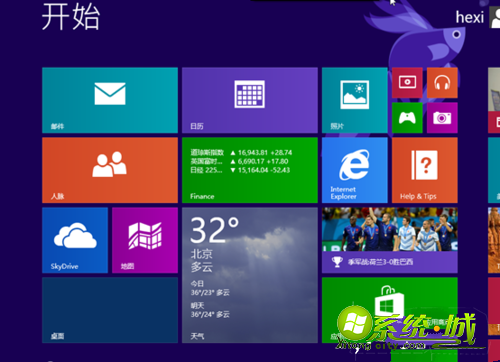Open the Photos (照片) tile
Image resolution: width=500 pixels, height=362 pixels.
(x=355, y=100)
